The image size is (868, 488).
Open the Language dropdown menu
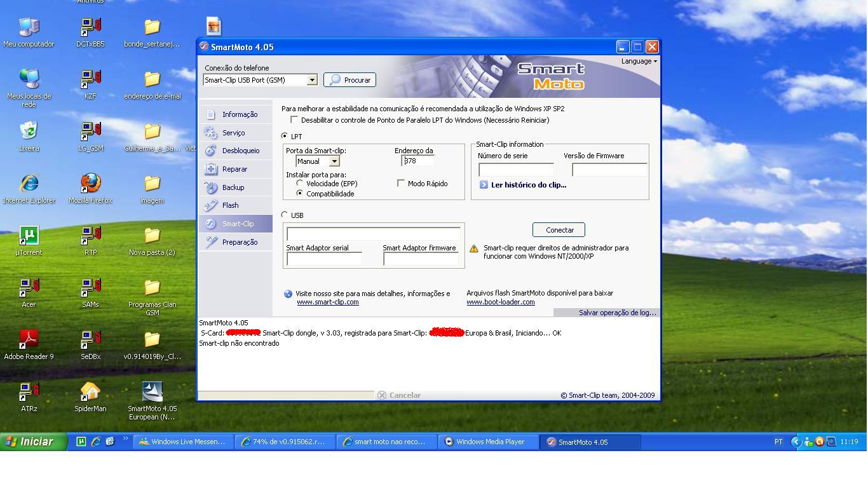(639, 61)
